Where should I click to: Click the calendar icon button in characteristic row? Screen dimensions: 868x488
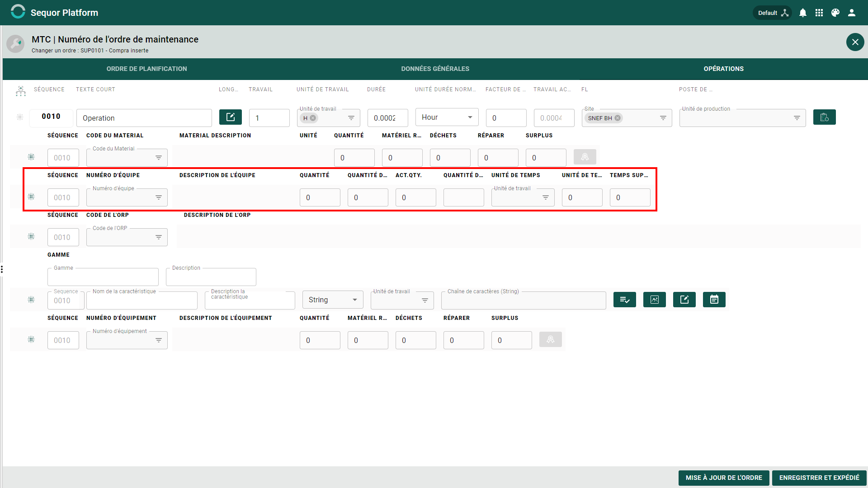pyautogui.click(x=714, y=300)
